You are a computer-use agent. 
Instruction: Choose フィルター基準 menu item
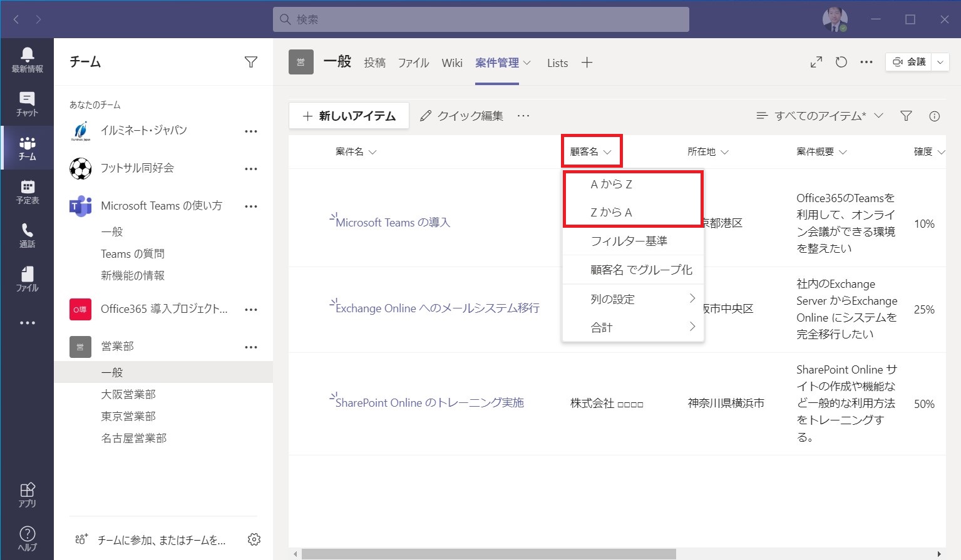(634, 241)
